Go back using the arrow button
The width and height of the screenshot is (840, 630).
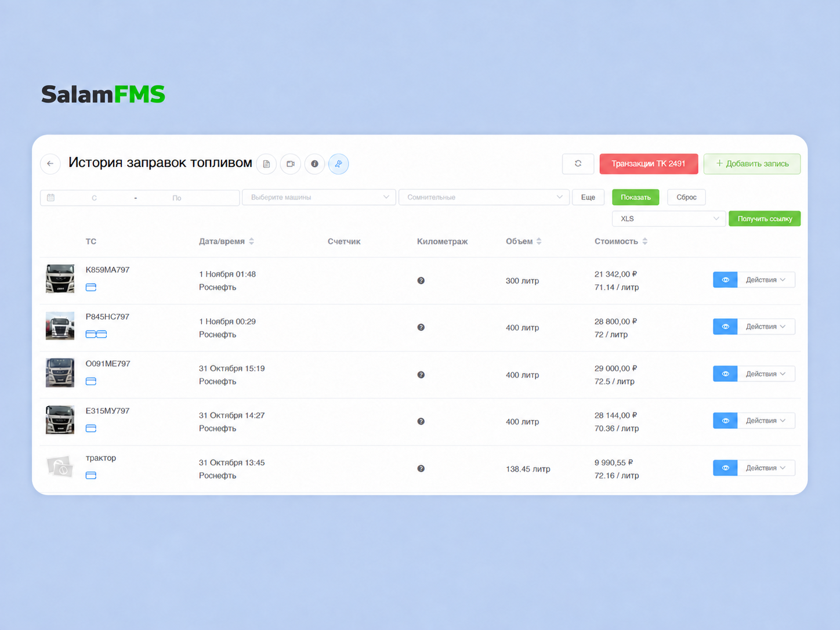click(50, 164)
